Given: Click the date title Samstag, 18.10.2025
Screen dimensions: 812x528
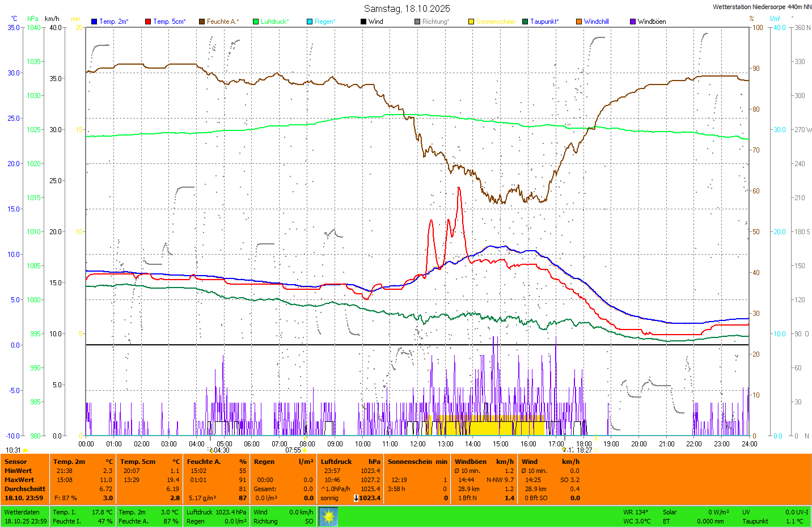Looking at the screenshot, I should (x=407, y=9).
